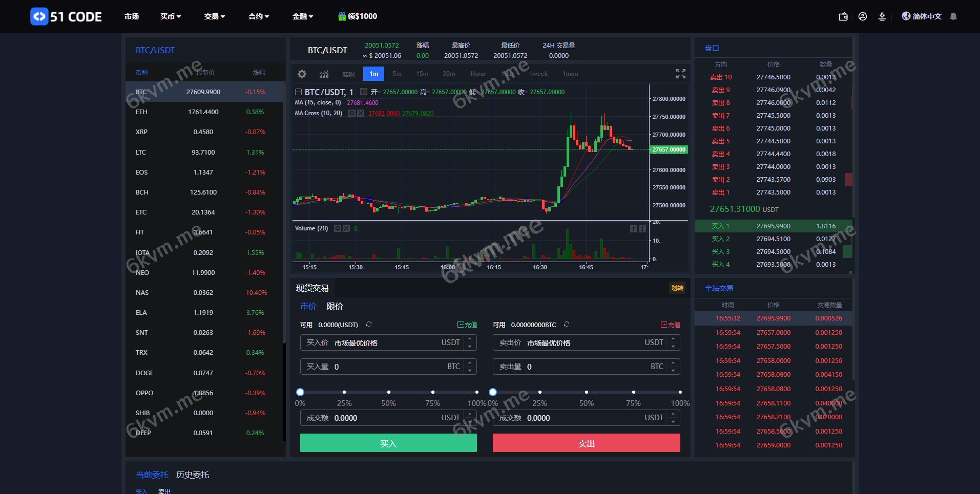The width and height of the screenshot is (980, 494).
Task: Switch to the 历史委托 tab
Action: 193,475
